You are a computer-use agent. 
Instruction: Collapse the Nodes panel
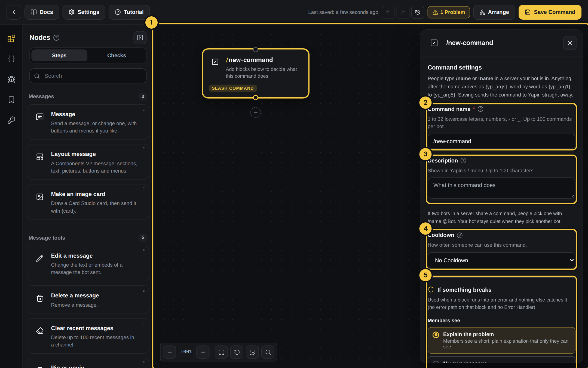tap(140, 38)
